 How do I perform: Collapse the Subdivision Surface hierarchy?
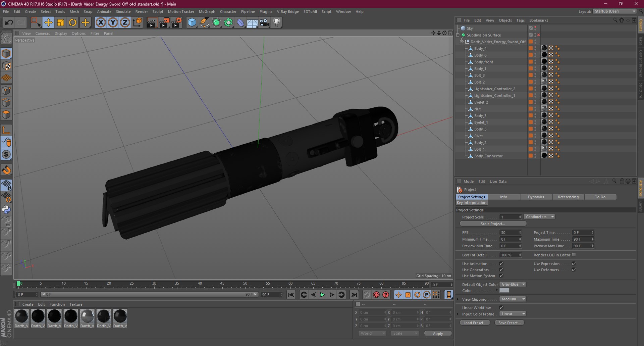(x=458, y=35)
